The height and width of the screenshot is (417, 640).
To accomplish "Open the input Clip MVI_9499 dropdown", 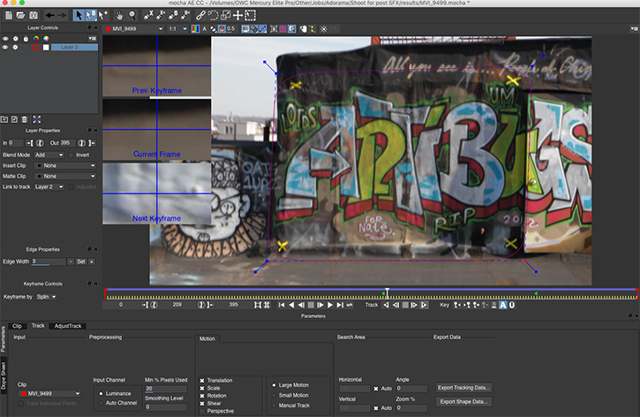I will 49,394.
